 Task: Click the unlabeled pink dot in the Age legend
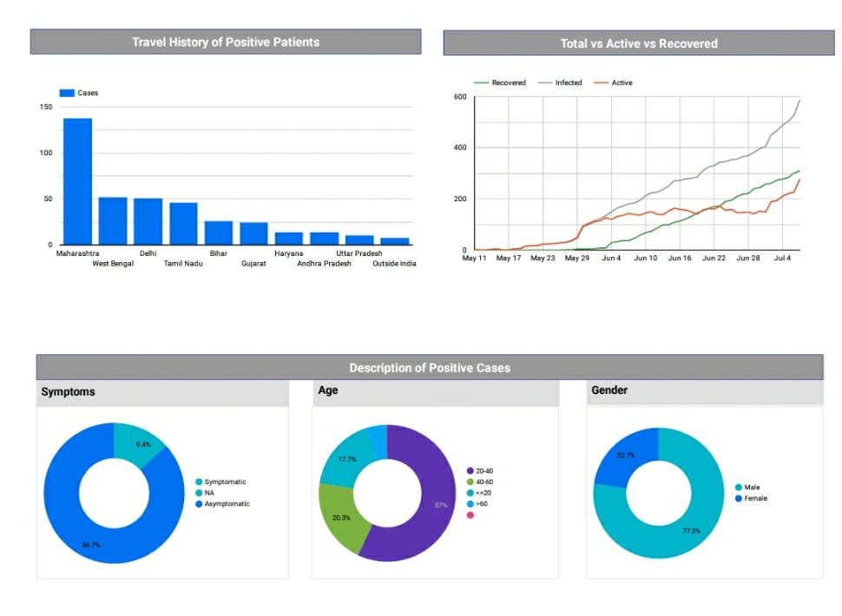click(x=470, y=515)
